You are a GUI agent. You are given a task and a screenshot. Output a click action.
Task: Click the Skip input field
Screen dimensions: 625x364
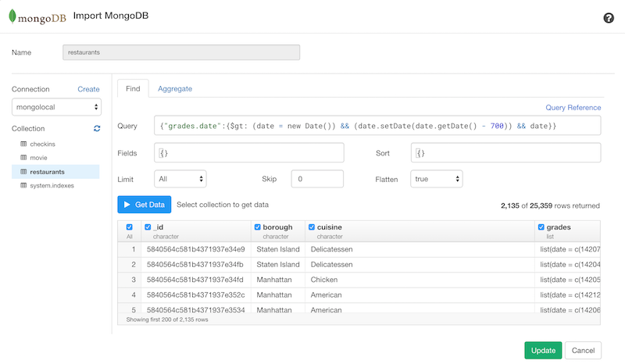point(317,179)
